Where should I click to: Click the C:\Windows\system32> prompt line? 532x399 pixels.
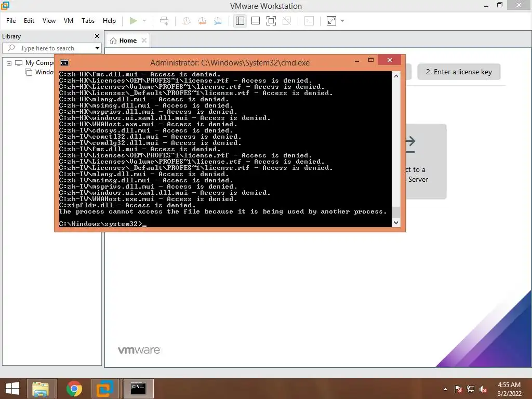tap(103, 224)
